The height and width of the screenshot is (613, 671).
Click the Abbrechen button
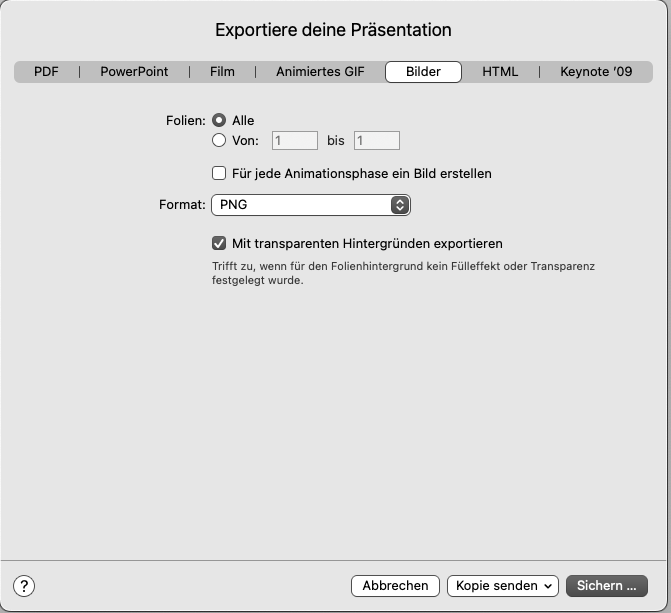[396, 586]
